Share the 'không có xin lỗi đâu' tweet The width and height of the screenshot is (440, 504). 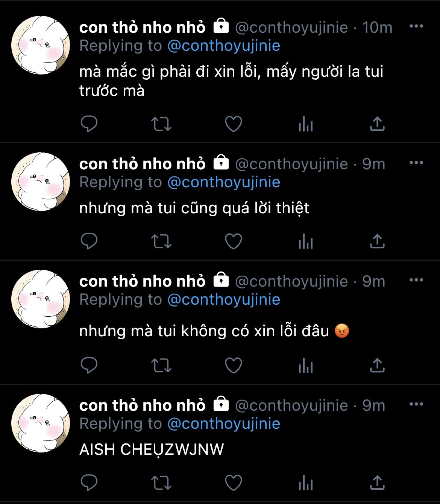[x=377, y=365]
